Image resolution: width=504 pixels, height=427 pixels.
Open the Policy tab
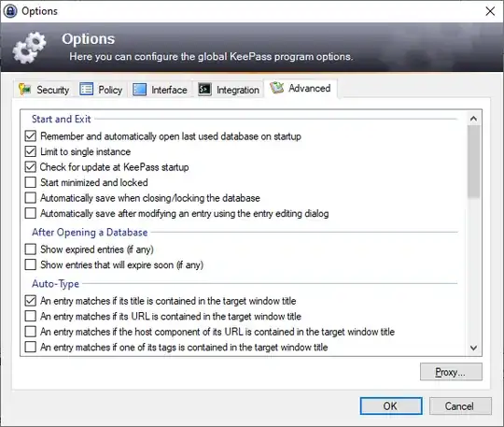click(101, 90)
